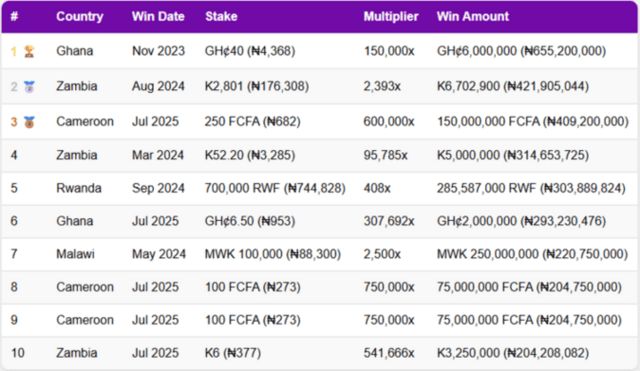Click Ghana in row 1
640x371 pixels.
click(75, 51)
